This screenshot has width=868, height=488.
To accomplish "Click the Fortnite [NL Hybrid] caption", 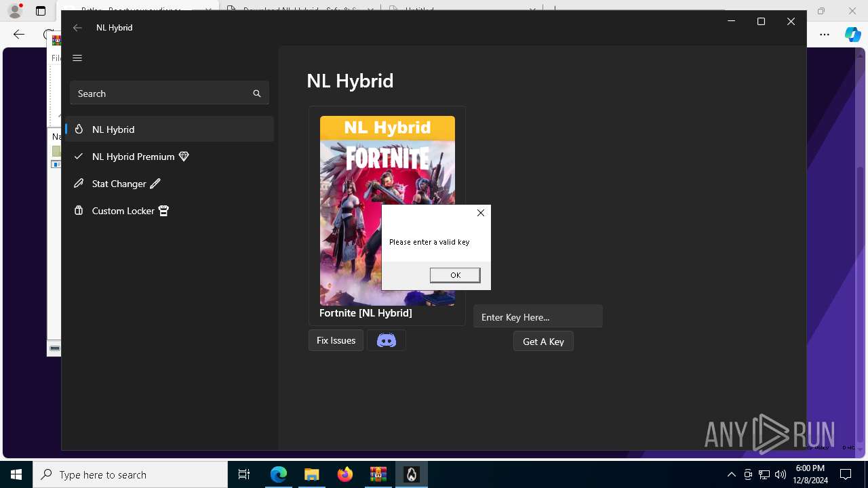I will pos(366,313).
